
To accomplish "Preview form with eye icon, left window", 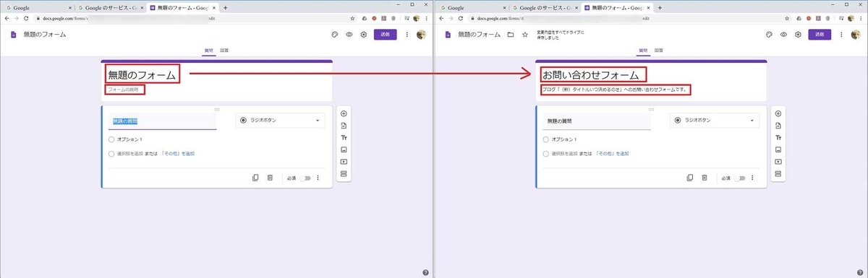I will (x=349, y=35).
